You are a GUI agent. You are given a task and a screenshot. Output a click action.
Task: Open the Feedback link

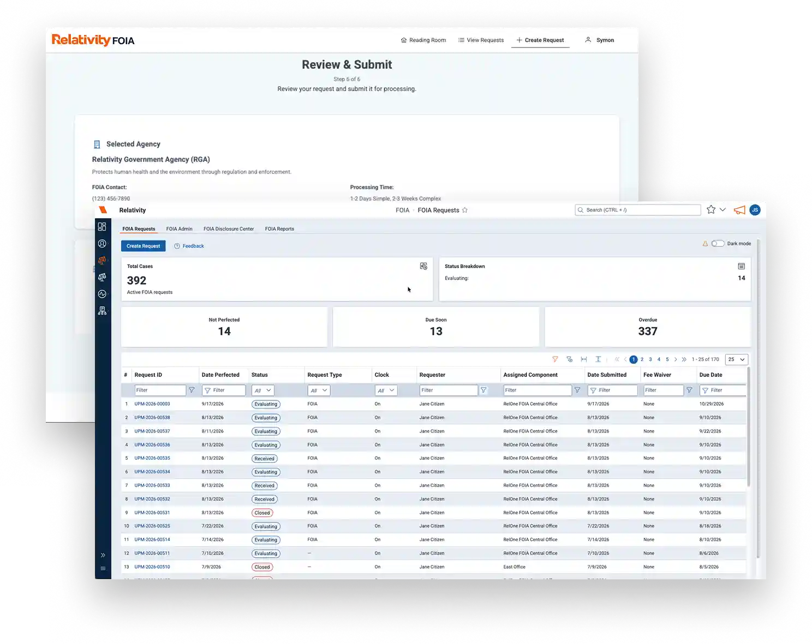[x=189, y=246]
